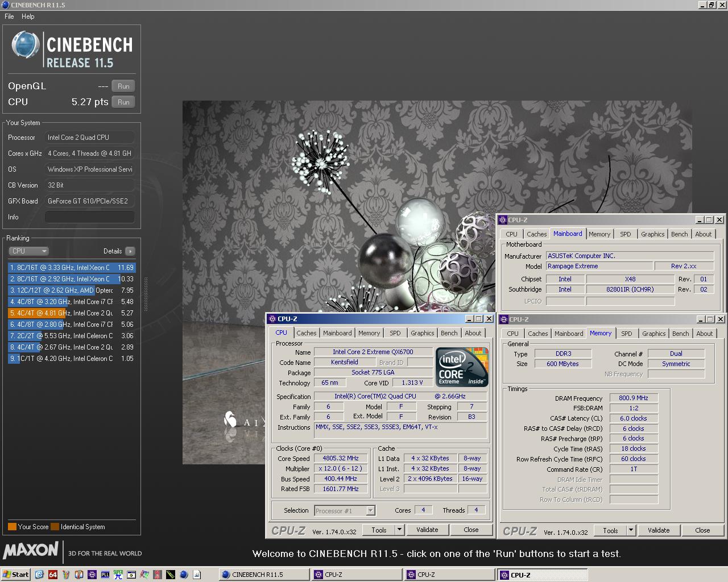Open Caches tab in CPU-Z CPU window

click(306, 334)
